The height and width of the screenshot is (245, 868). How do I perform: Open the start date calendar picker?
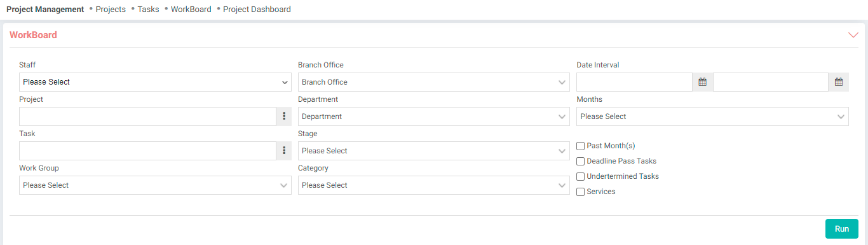point(702,82)
